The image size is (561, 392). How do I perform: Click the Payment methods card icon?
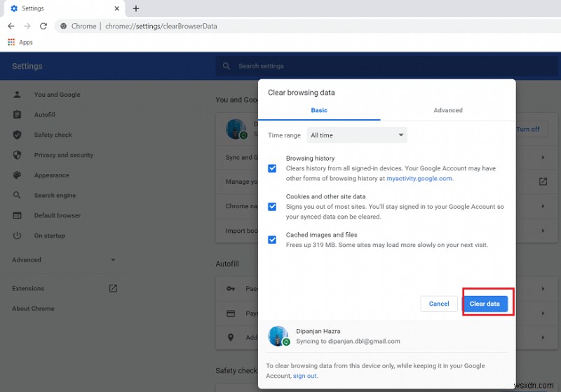pyautogui.click(x=231, y=313)
